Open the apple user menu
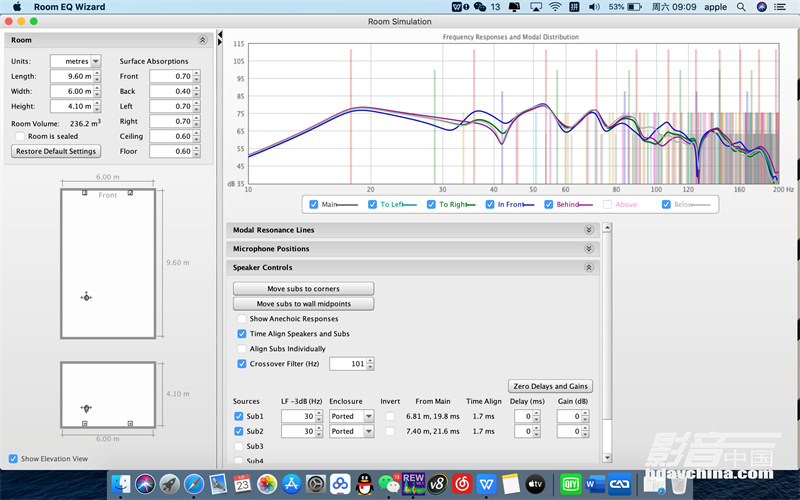Image resolution: width=800 pixels, height=500 pixels. tap(715, 7)
